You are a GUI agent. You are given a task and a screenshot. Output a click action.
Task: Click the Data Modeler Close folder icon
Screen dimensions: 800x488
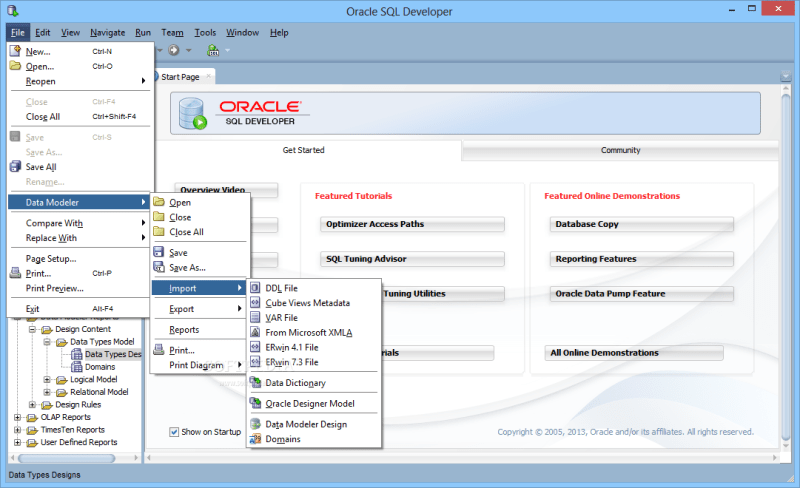click(x=159, y=217)
